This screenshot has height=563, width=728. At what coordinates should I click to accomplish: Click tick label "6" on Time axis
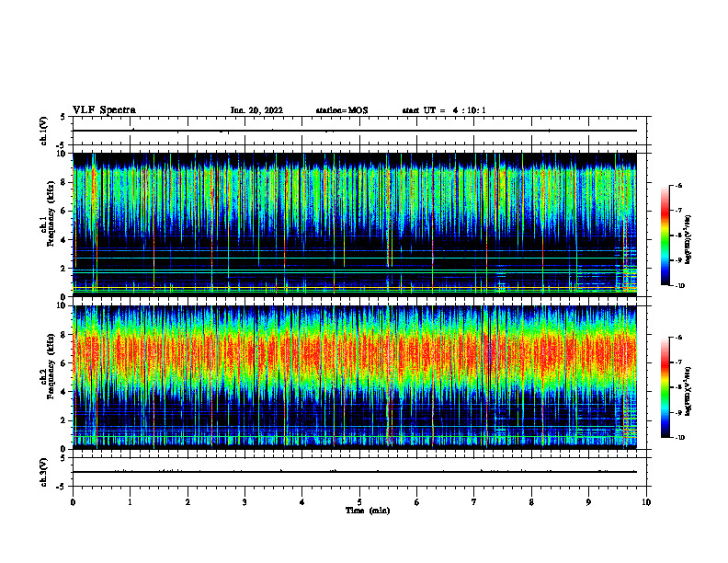tap(417, 502)
